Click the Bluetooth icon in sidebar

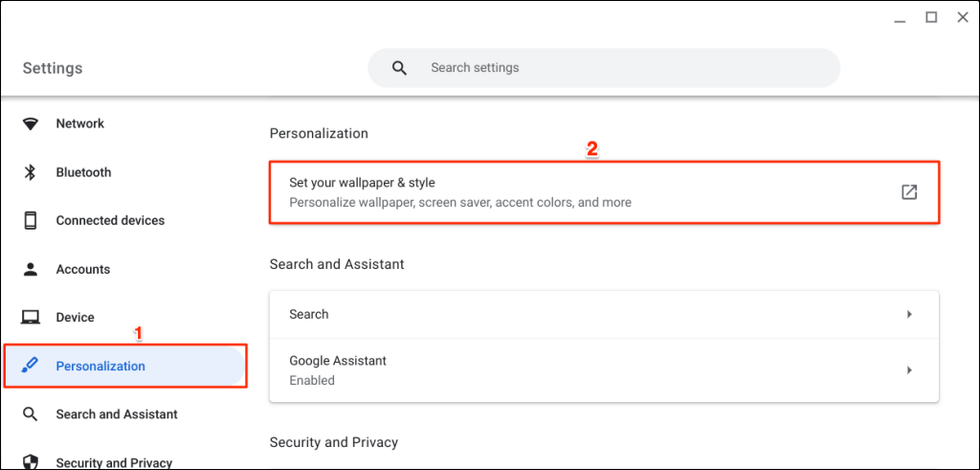pos(31,172)
